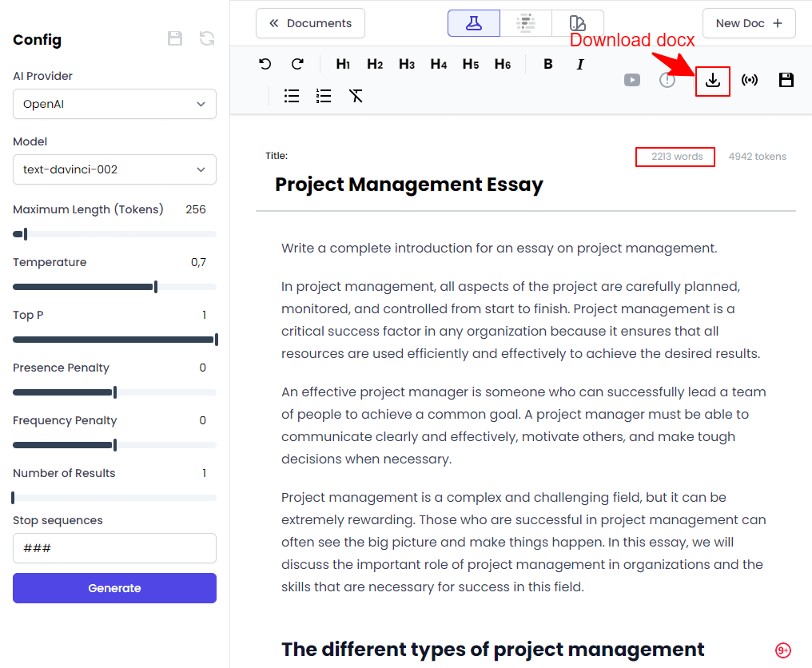The height and width of the screenshot is (668, 812).
Task: Click the Temperature slider handle
Action: coord(156,287)
